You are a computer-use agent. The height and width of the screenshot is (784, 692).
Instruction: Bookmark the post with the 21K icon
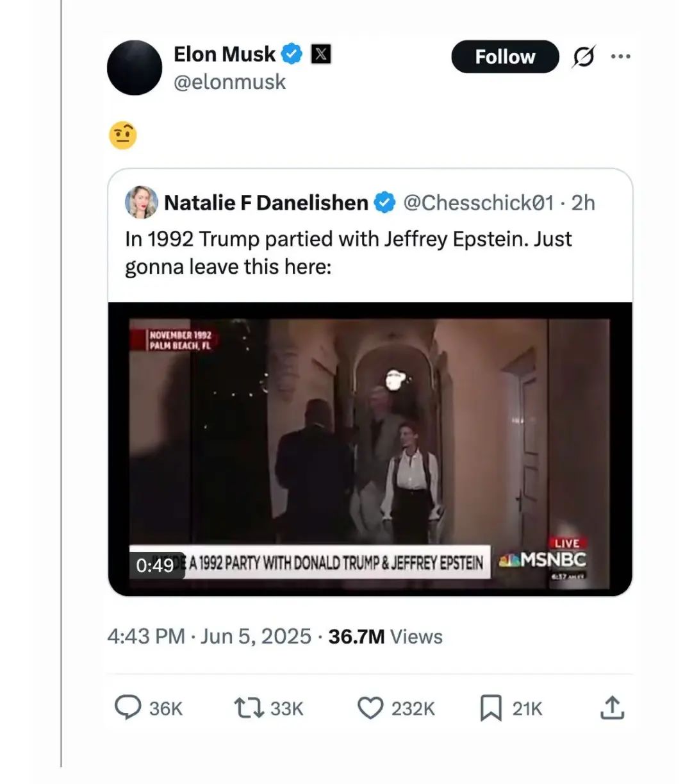pos(491,708)
